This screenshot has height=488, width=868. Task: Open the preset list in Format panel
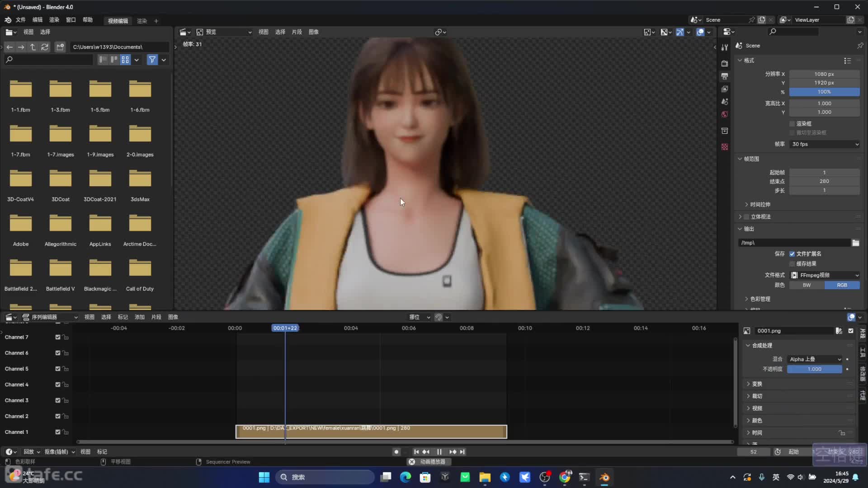coord(847,61)
